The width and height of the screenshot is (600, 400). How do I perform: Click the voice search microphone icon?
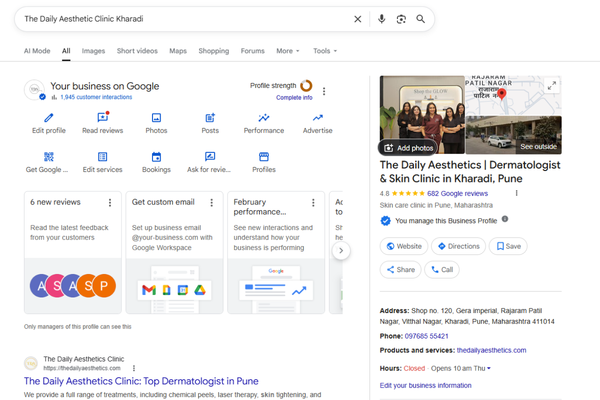(381, 19)
